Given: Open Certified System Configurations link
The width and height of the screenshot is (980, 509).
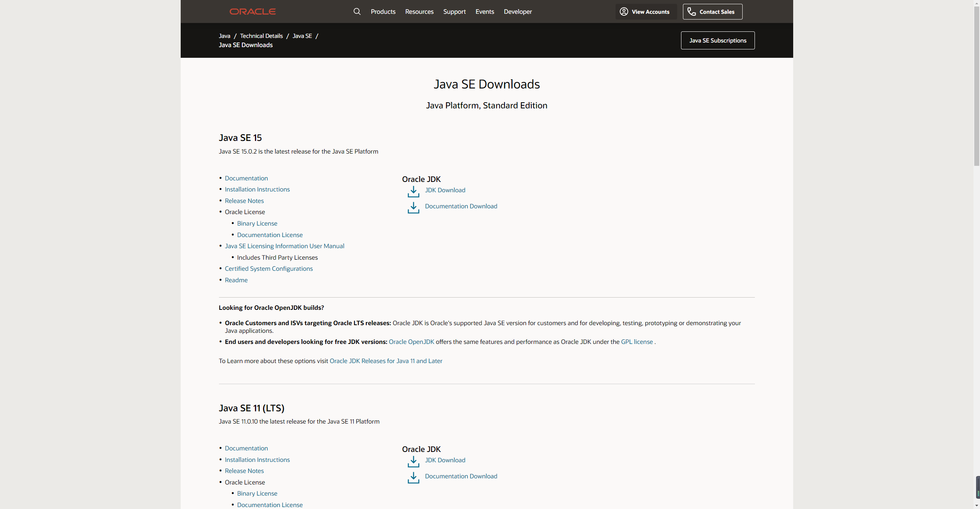Looking at the screenshot, I should click(x=269, y=268).
